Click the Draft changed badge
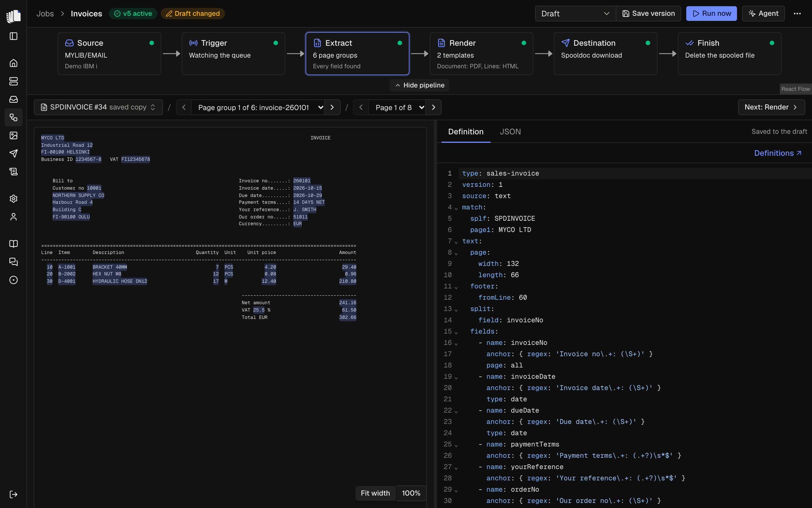 coord(193,14)
